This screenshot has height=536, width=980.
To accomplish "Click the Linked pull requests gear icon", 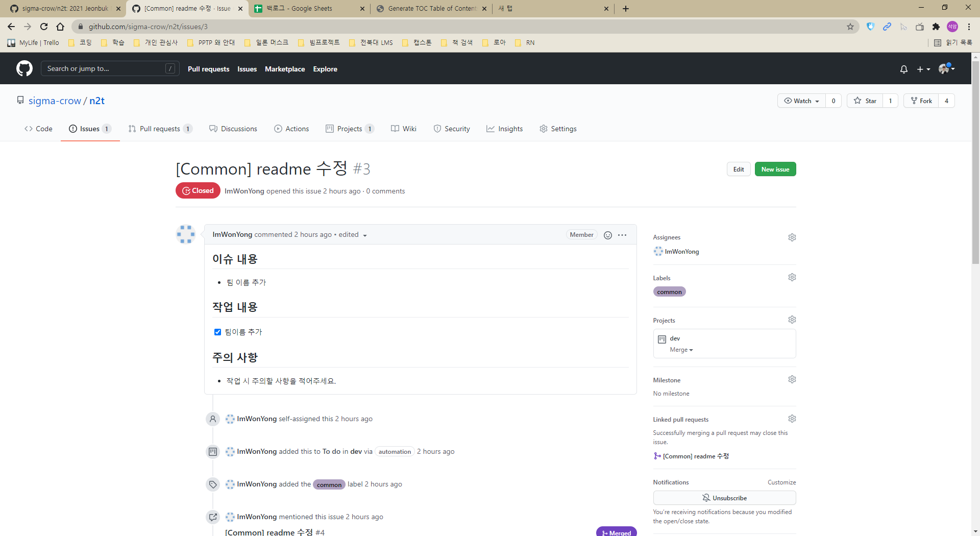I will click(792, 419).
